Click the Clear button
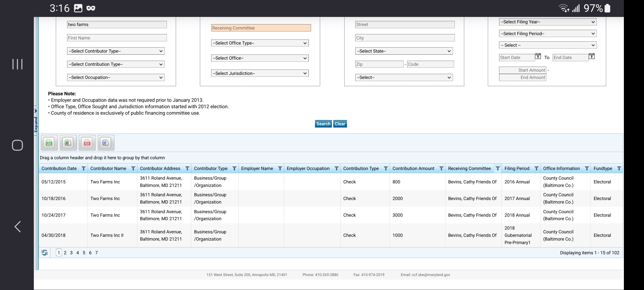The width and height of the screenshot is (644, 290). (340, 124)
